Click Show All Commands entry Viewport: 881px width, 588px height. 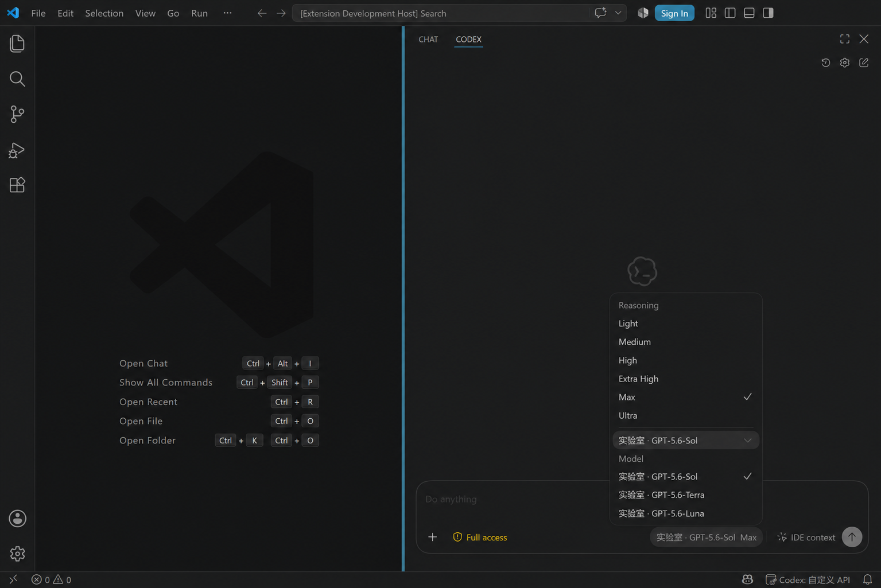[219, 383]
